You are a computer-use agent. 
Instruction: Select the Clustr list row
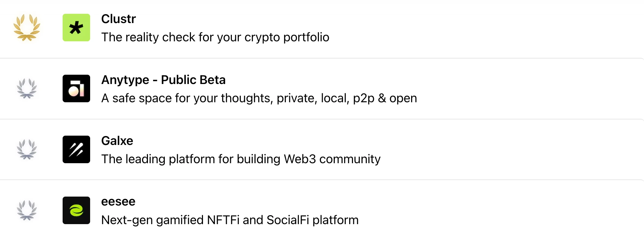pyautogui.click(x=322, y=29)
